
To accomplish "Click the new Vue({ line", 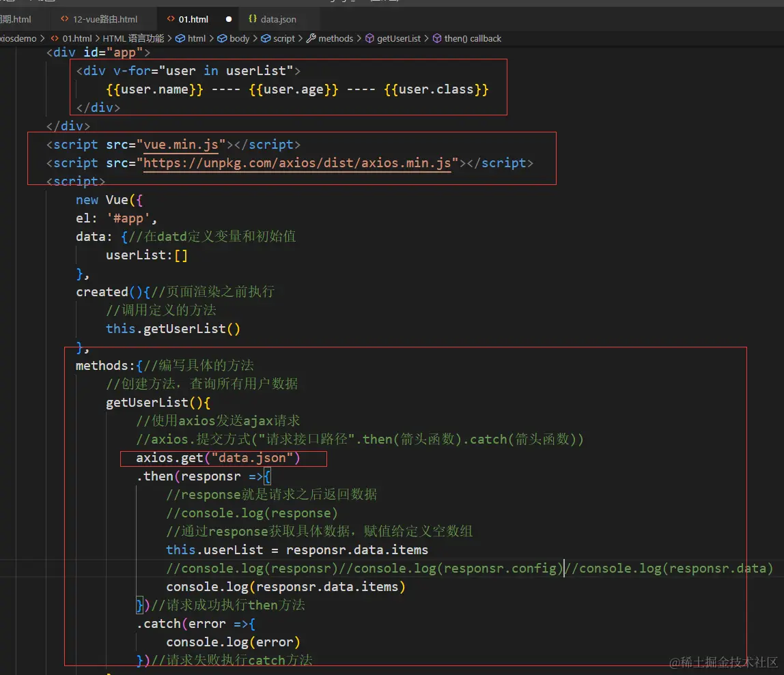I will pos(109,200).
